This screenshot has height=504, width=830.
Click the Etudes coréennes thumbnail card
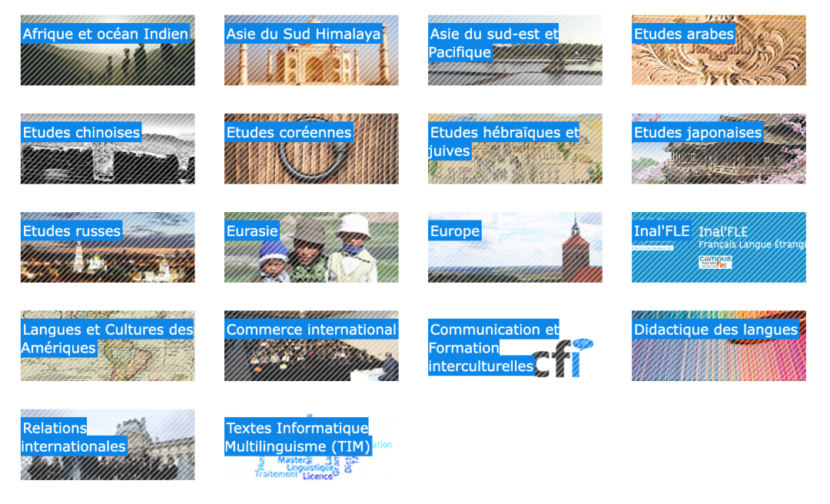coord(311,149)
